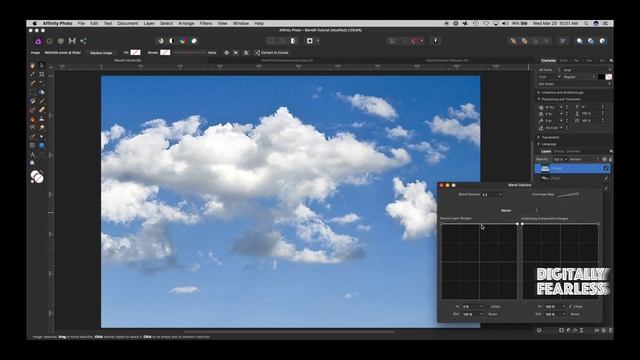640x360 pixels.
Task: Click right node of Source Layer Ranges graph
Action: pos(517,224)
